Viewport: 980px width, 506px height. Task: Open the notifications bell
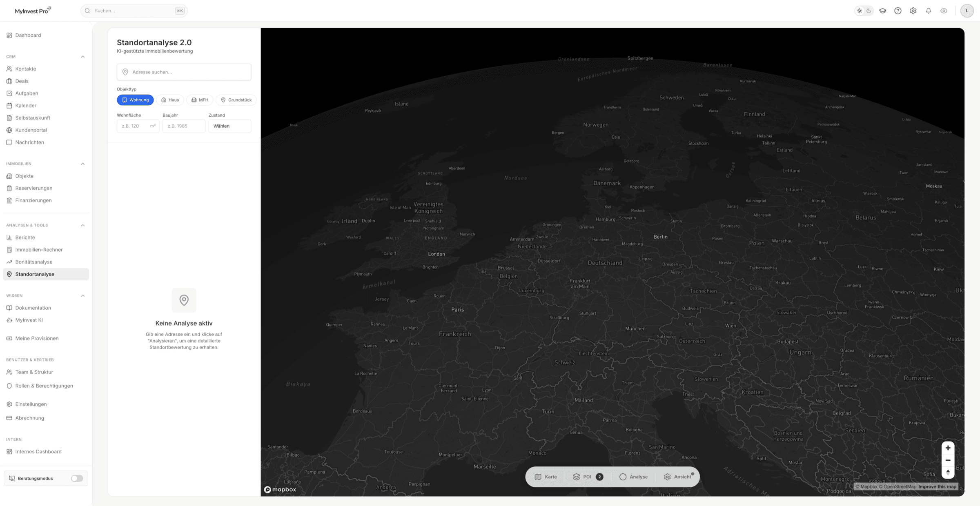pyautogui.click(x=929, y=11)
